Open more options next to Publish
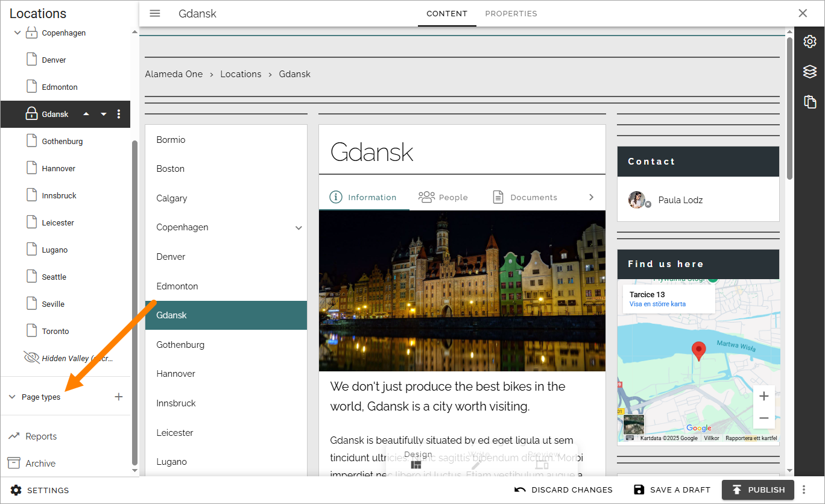The height and width of the screenshot is (504, 825). (804, 490)
